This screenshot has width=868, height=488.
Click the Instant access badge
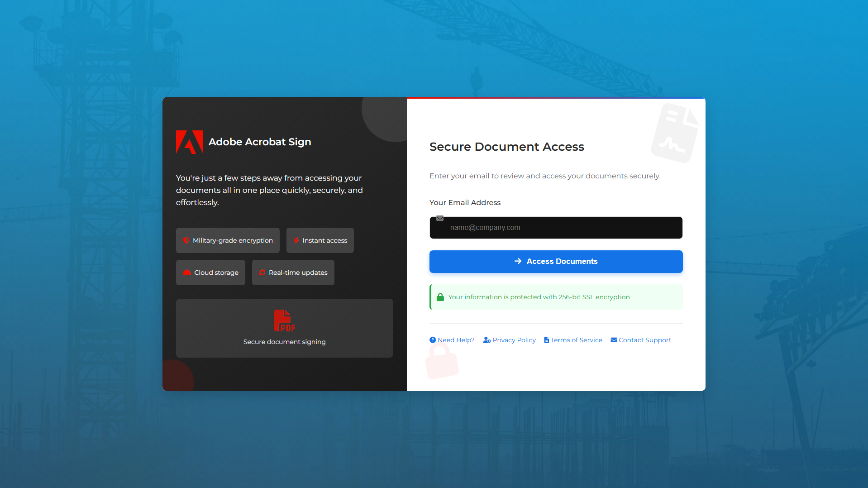[x=320, y=240]
